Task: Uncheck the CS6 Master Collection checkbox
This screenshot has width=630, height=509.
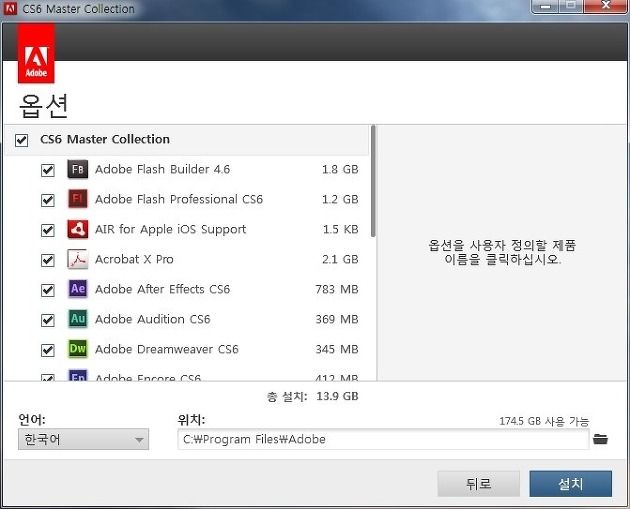Action: (x=21, y=140)
